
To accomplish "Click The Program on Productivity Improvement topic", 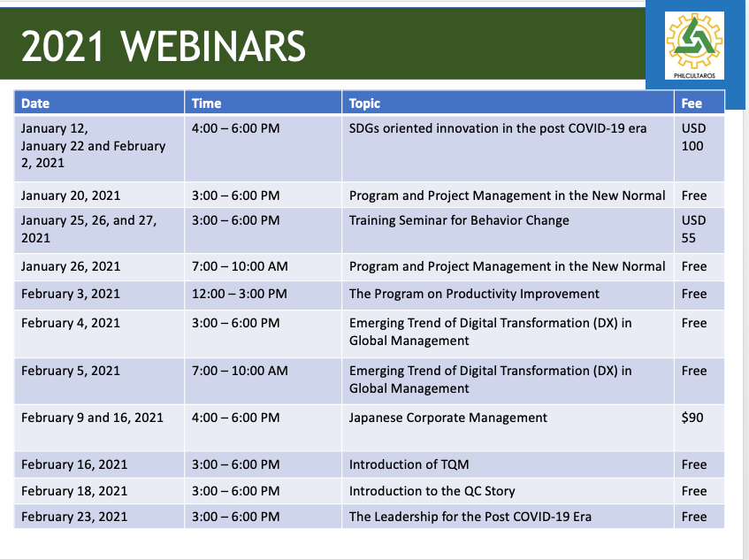I will (x=474, y=294).
